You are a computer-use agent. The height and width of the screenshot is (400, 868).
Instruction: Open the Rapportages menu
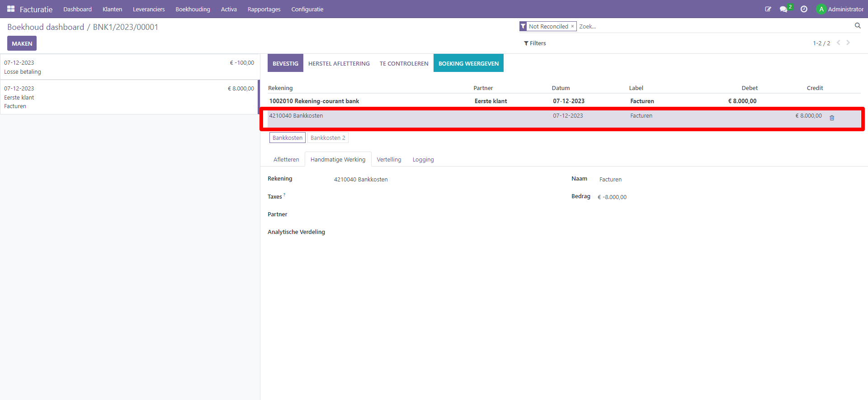[264, 9]
